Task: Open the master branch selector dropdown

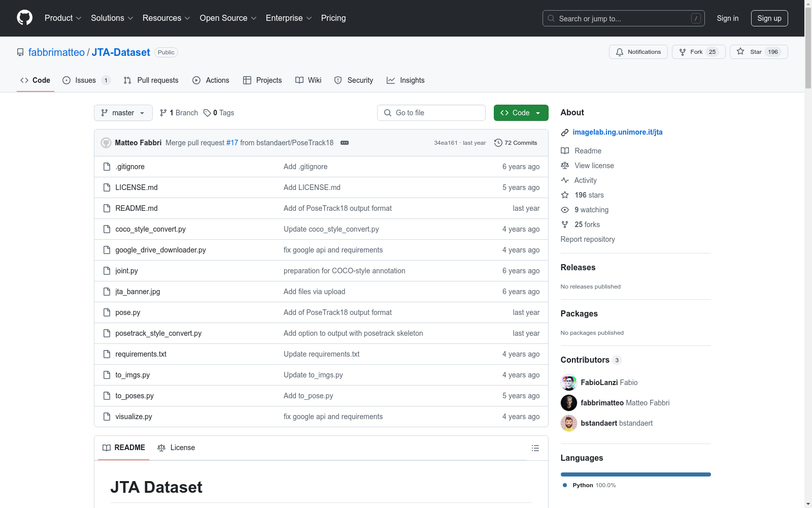Action: [123, 113]
